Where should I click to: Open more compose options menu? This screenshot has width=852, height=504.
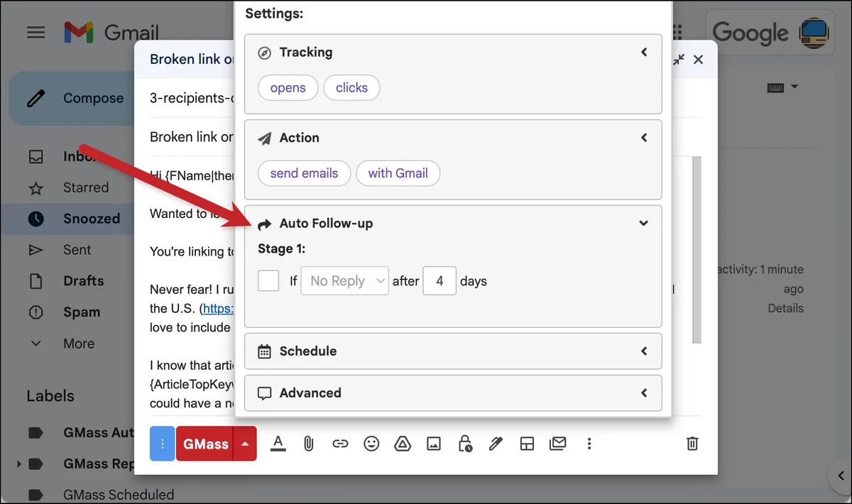[x=589, y=444]
